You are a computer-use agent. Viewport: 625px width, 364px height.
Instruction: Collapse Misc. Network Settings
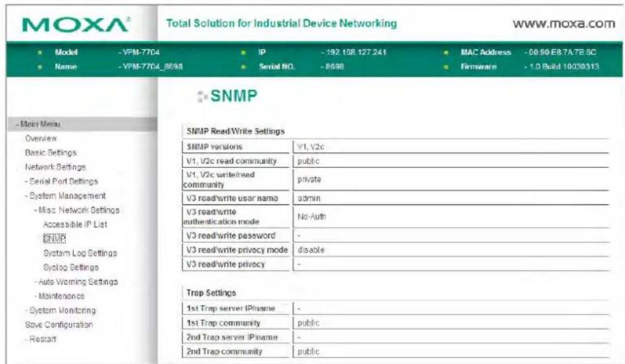(79, 210)
